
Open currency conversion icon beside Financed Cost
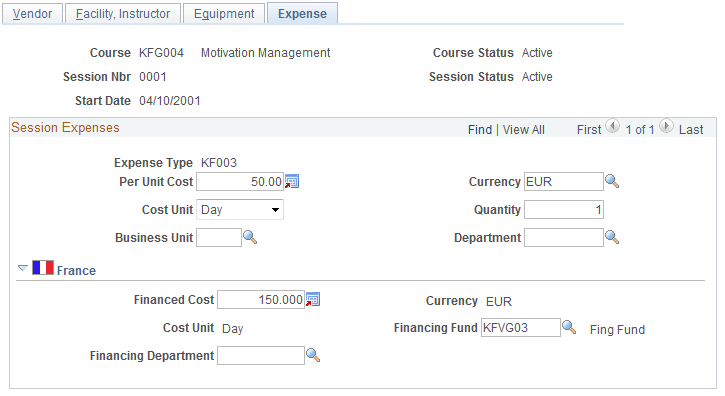pyautogui.click(x=313, y=300)
